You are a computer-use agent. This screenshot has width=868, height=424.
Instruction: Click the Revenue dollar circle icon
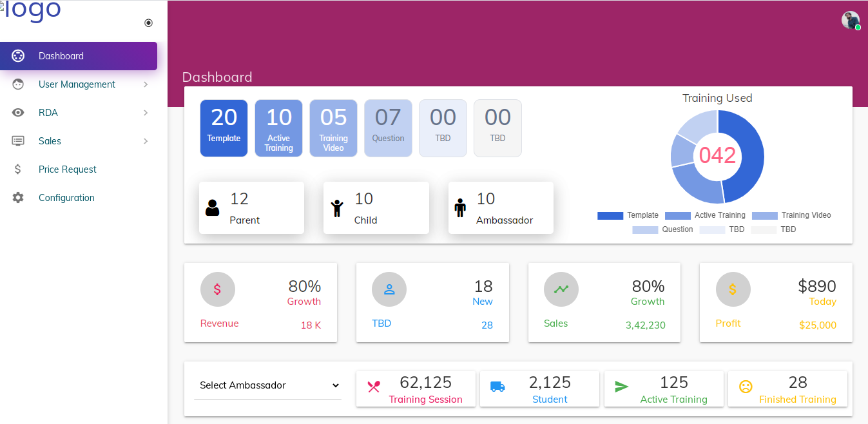click(x=217, y=289)
